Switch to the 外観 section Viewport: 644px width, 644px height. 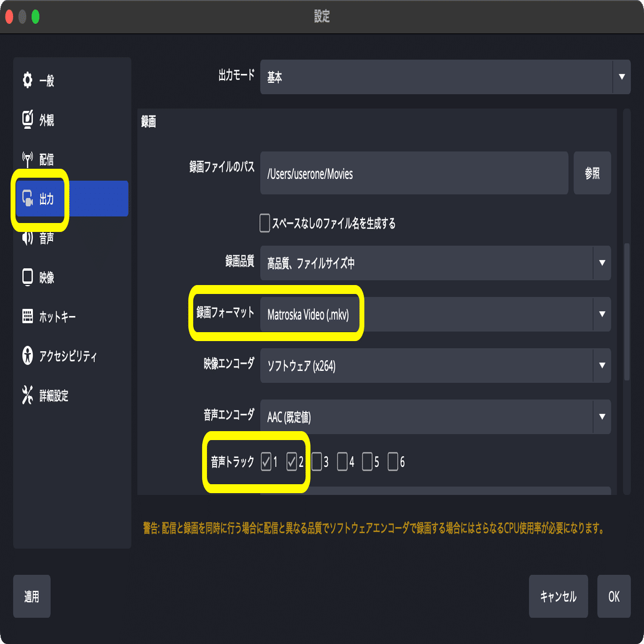click(47, 120)
